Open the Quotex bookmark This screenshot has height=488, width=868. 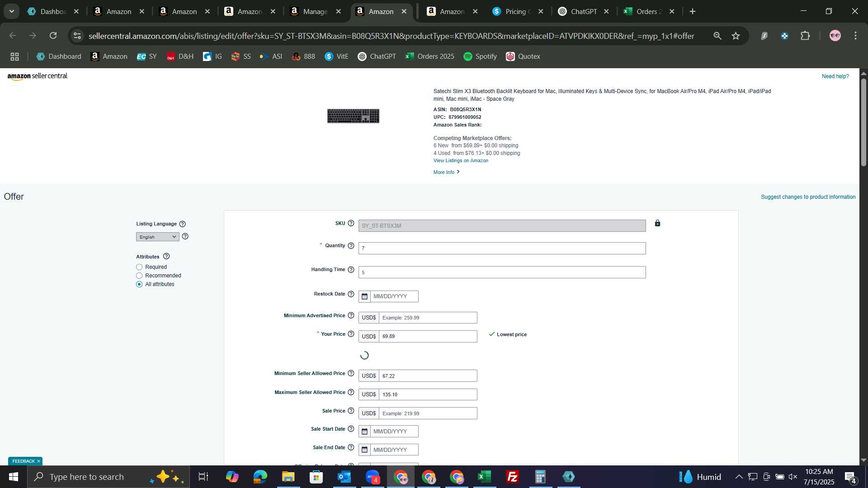pyautogui.click(x=523, y=56)
